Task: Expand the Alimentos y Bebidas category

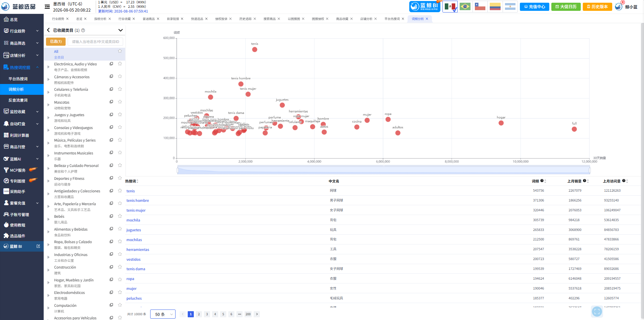Action: [48, 232]
